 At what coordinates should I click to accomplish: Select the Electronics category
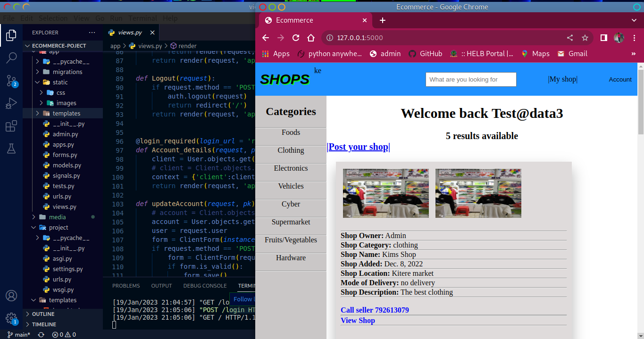pyautogui.click(x=291, y=168)
